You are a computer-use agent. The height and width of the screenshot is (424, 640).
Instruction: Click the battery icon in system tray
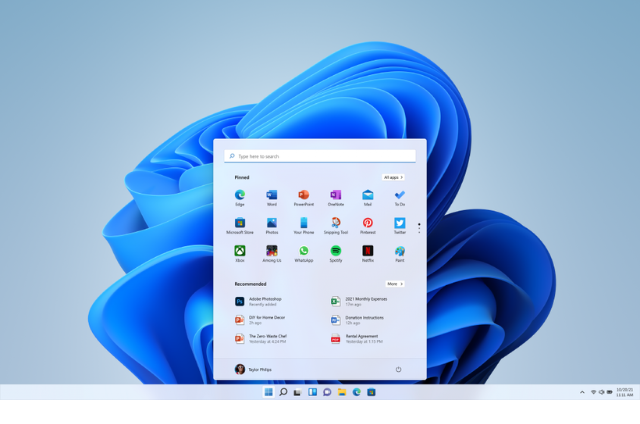(x=609, y=392)
